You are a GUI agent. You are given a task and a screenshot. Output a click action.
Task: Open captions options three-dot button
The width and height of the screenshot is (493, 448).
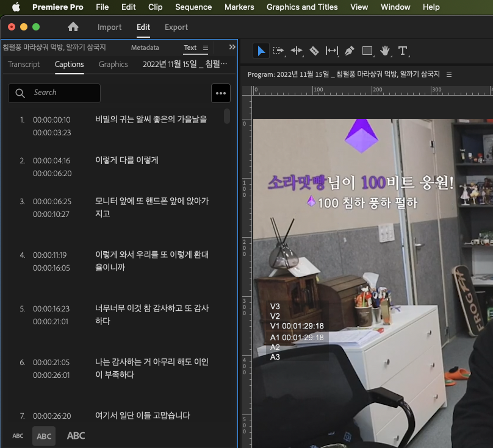[x=221, y=93]
